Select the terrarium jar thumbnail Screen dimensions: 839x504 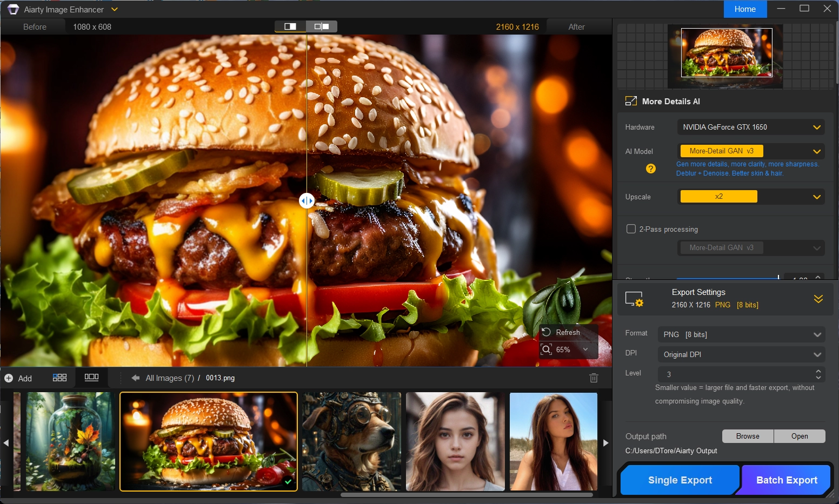[70, 441]
